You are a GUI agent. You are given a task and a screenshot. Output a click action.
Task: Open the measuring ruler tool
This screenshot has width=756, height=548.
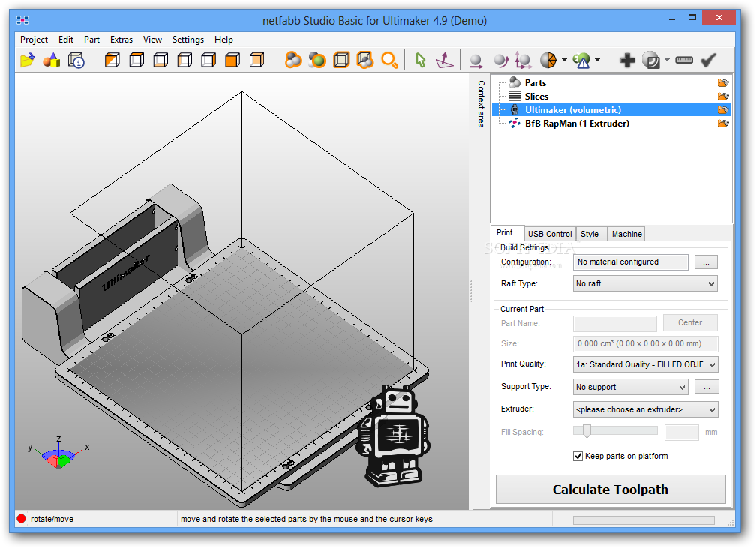684,60
